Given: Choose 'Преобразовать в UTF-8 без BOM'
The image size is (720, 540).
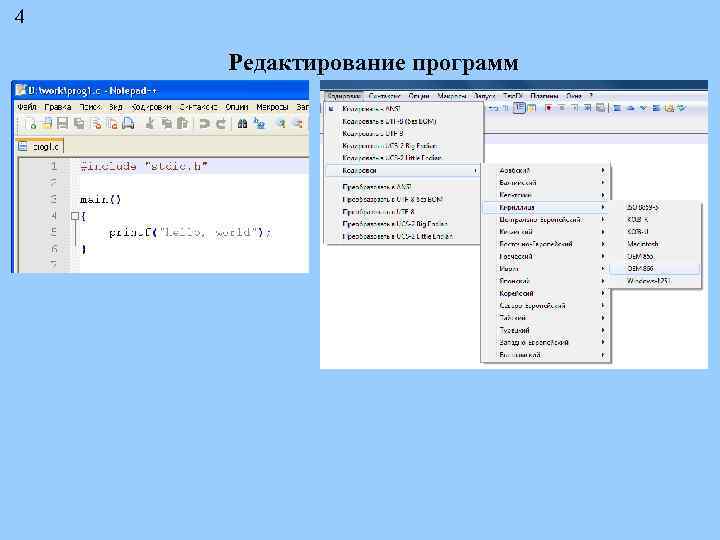Looking at the screenshot, I should click(404, 199).
